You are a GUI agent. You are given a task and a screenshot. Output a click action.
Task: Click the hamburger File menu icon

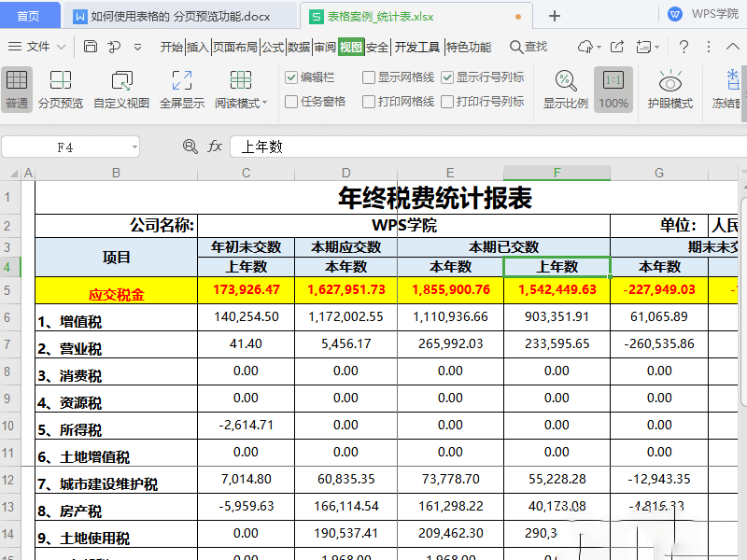[x=15, y=46]
